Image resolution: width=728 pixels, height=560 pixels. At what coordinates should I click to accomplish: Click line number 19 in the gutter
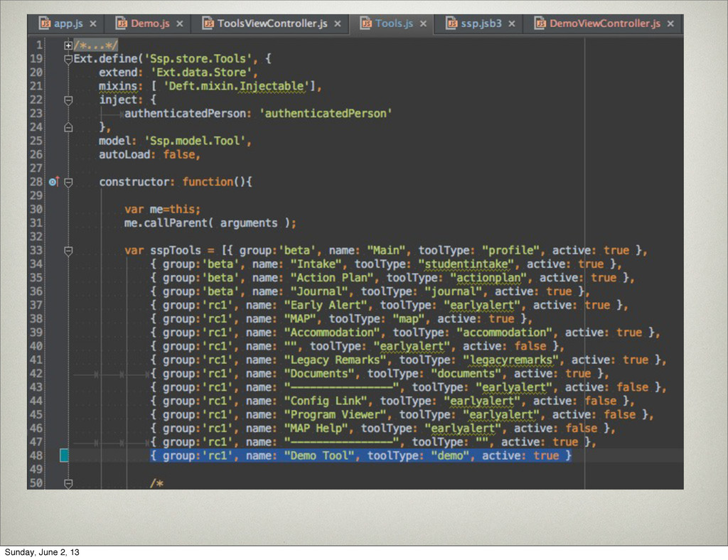coord(36,59)
